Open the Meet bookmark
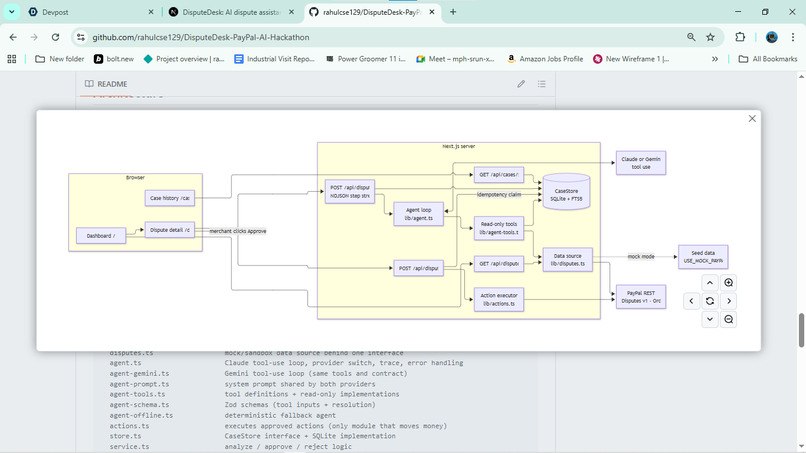This screenshot has height=453, width=806. pyautogui.click(x=455, y=59)
